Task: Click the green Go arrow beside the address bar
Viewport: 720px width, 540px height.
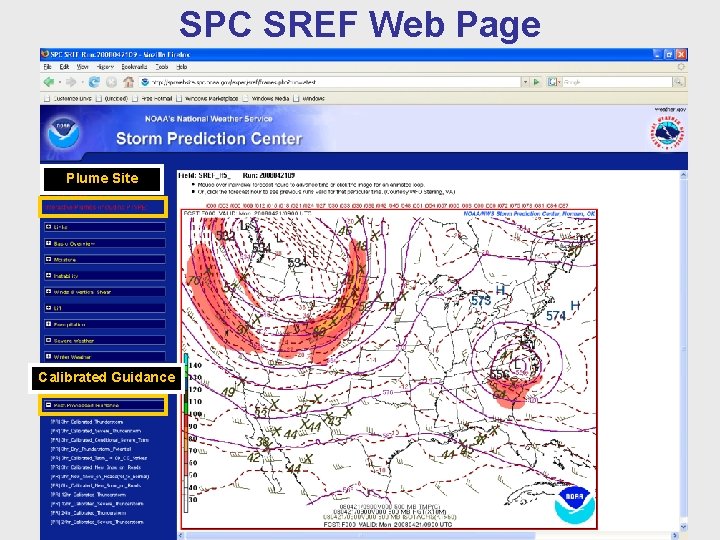Action: coord(536,82)
